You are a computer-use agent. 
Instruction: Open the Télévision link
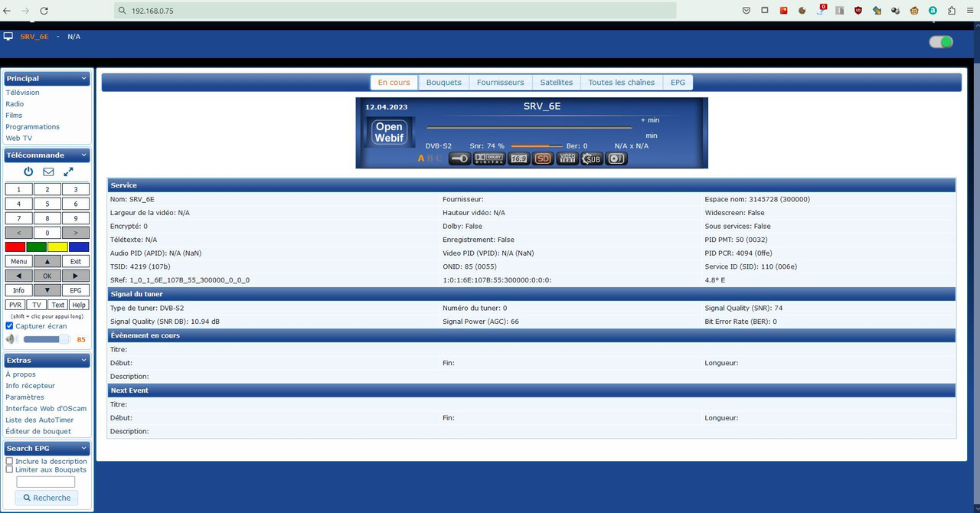pyautogui.click(x=22, y=93)
